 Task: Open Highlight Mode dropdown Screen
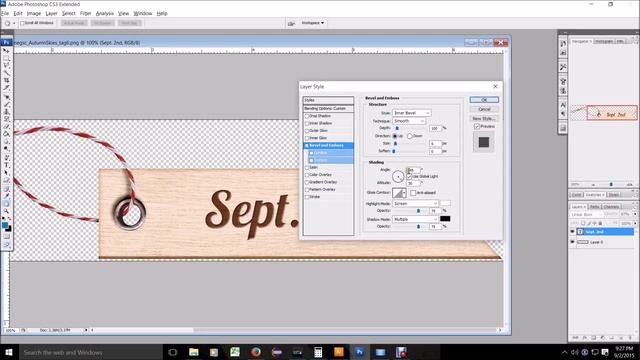coord(416,203)
